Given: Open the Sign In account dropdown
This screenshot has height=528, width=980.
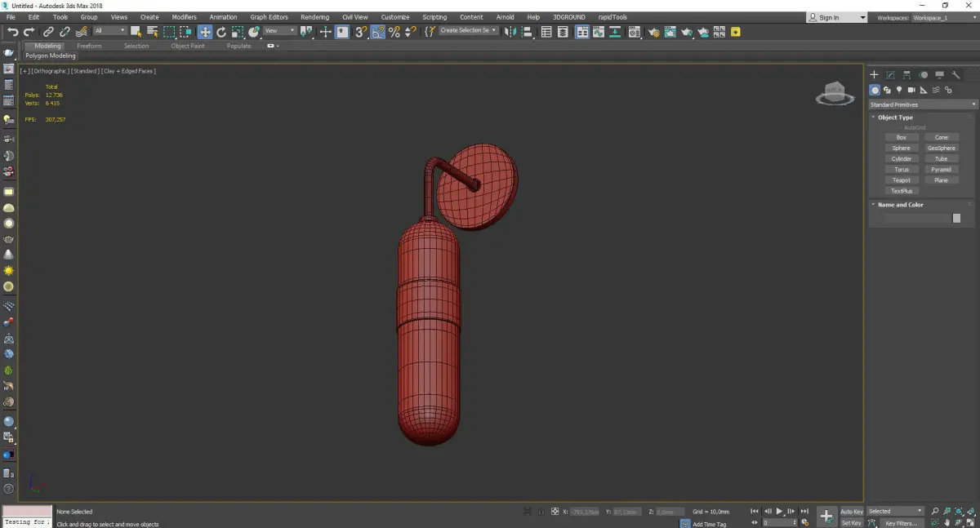Looking at the screenshot, I should [837, 17].
